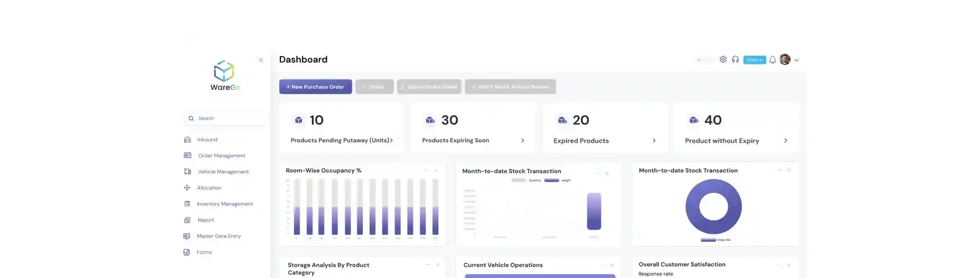
Task: Click the greyed-out Order button
Action: 375,87
